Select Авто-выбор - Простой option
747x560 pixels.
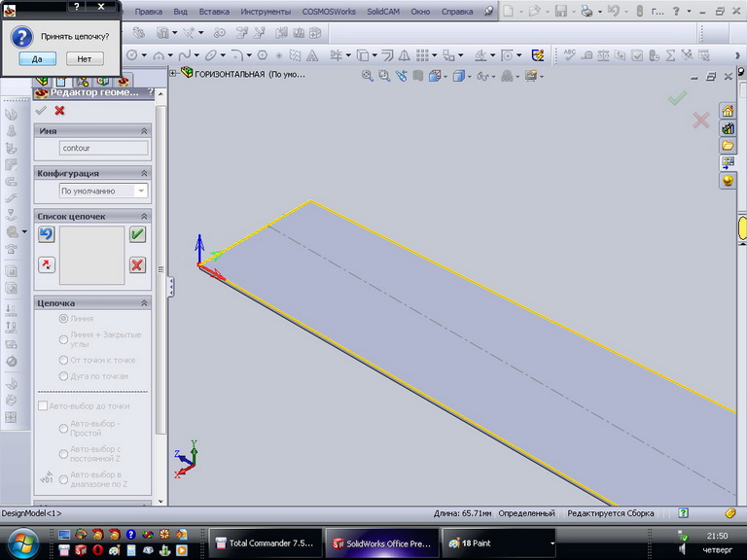point(63,428)
